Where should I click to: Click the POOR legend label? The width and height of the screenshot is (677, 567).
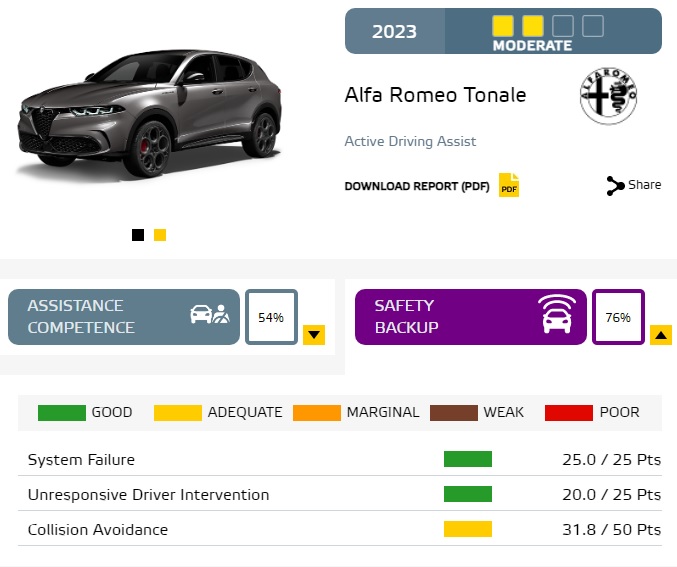[620, 412]
